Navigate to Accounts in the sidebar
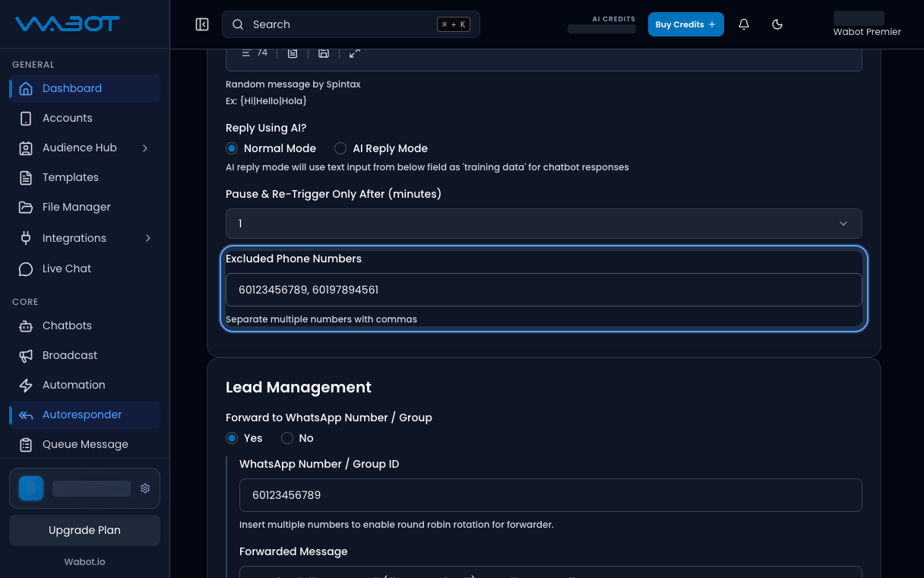924x578 pixels. pos(84,118)
